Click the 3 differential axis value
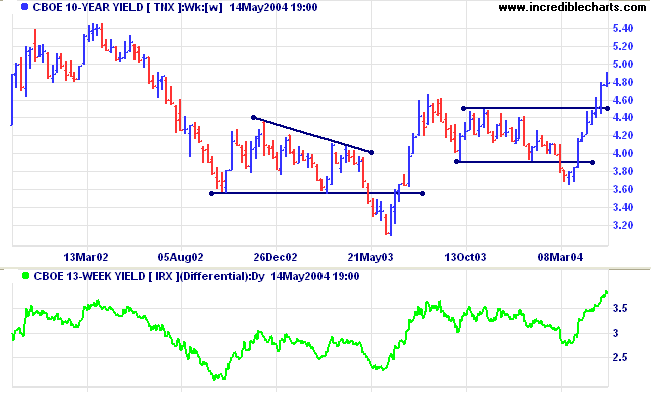Screen dimensions: 651x395 615,333
